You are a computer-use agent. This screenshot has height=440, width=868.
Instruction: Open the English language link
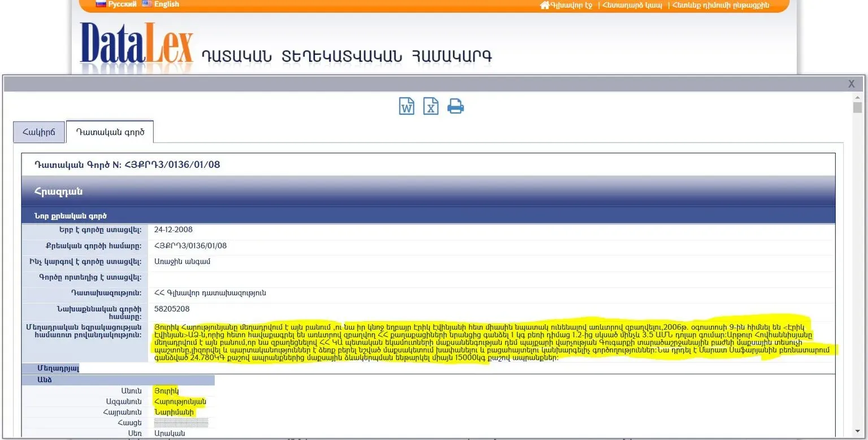167,4
